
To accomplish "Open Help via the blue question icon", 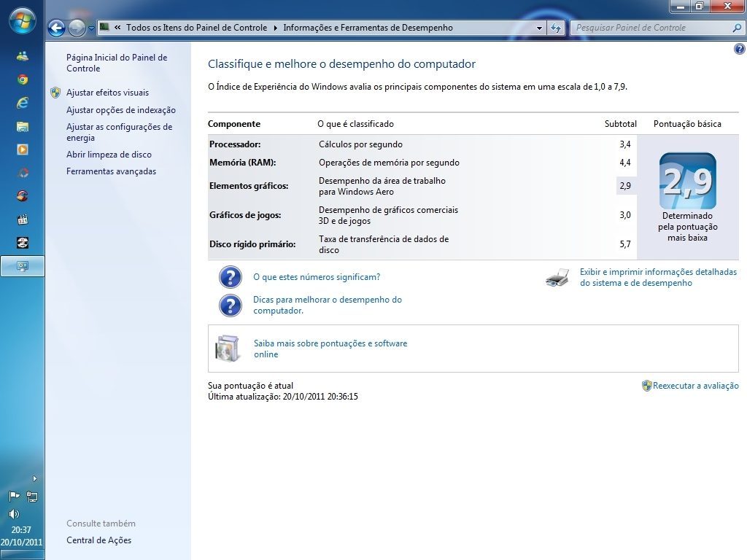I will coord(740,49).
